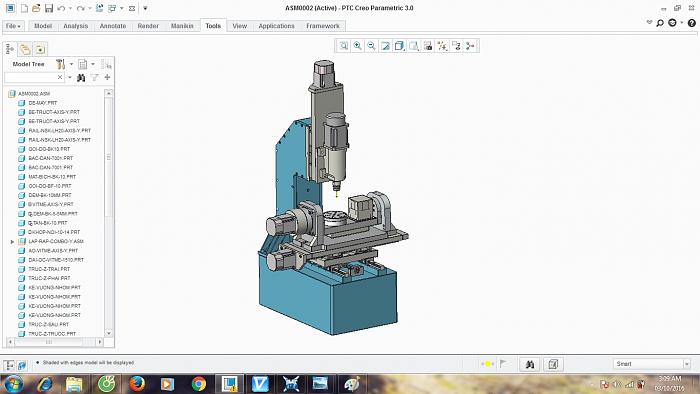
Task: Expand LAP-RAP-COMBO-Y.ASM subassembly
Action: [x=12, y=241]
